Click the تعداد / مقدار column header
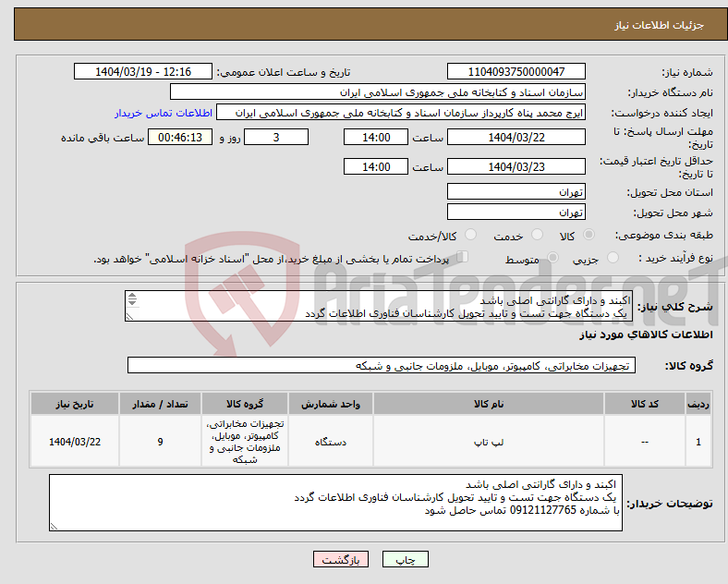This screenshot has width=728, height=584. pyautogui.click(x=160, y=404)
